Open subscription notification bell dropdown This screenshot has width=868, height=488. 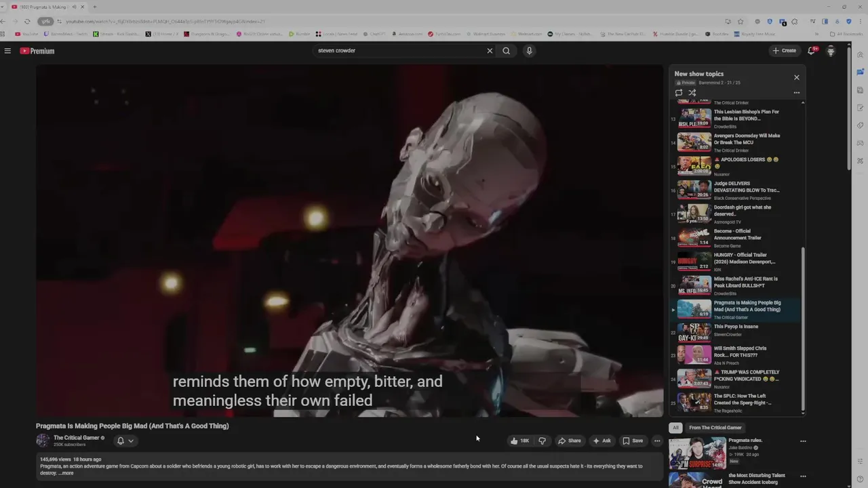tap(125, 441)
